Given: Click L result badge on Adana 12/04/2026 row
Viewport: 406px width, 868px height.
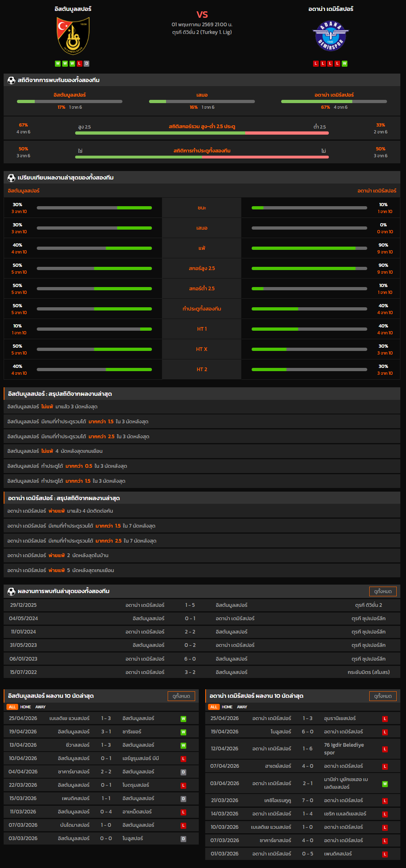Looking at the screenshot, I should (385, 749).
